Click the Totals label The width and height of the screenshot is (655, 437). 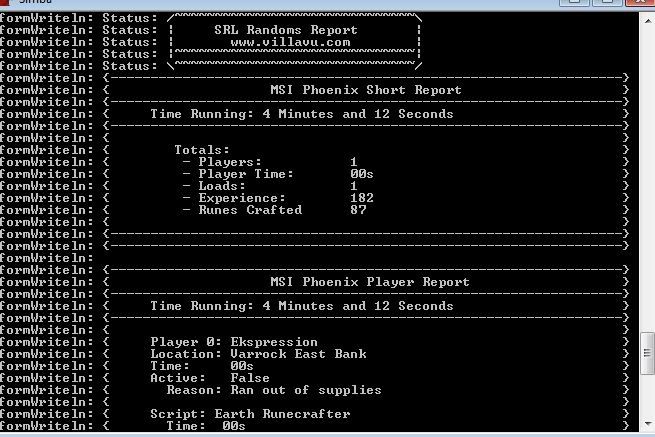(x=202, y=150)
